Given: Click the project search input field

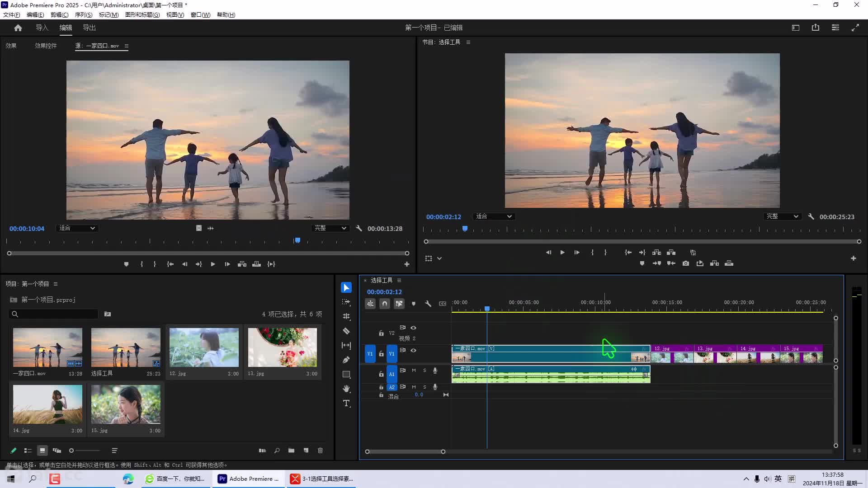Looking at the screenshot, I should tap(53, 314).
